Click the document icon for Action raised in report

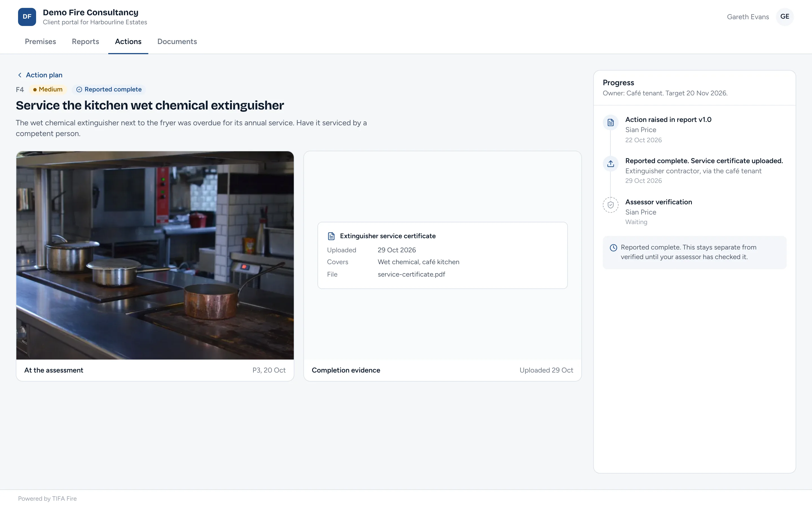(610, 122)
